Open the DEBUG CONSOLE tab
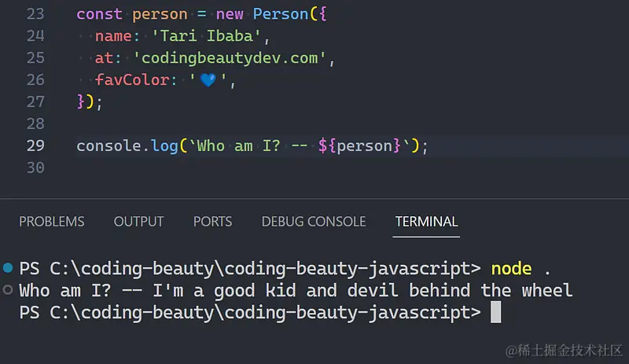629x364 pixels. (x=314, y=222)
